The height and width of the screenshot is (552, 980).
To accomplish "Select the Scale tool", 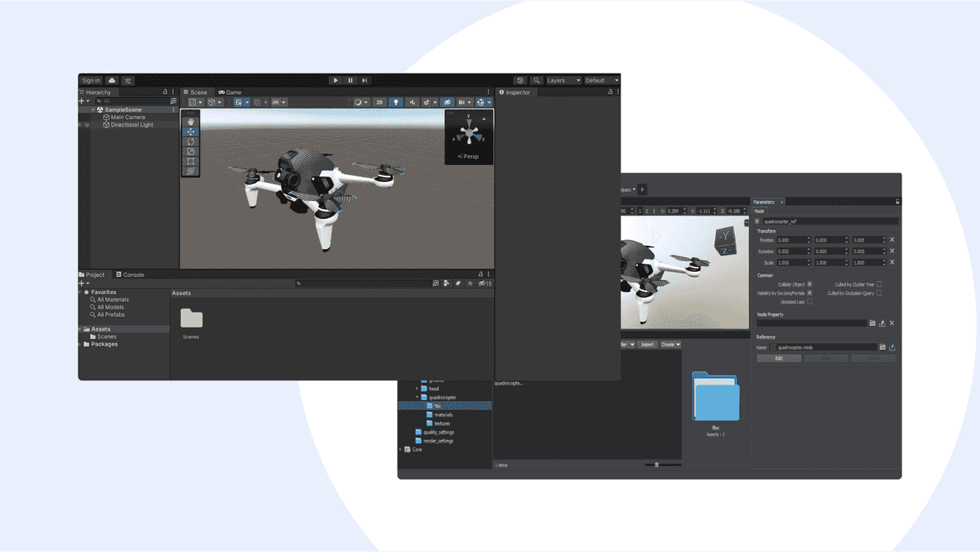I will coord(190,151).
